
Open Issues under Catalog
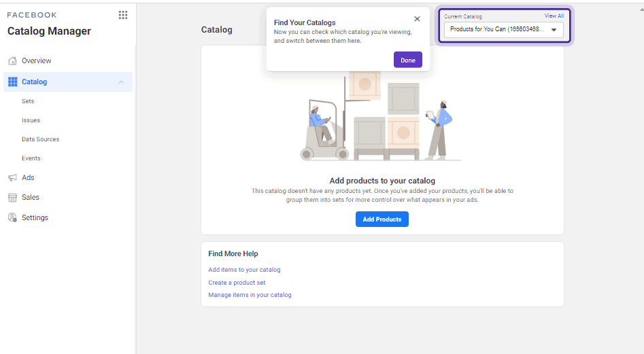[31, 120]
